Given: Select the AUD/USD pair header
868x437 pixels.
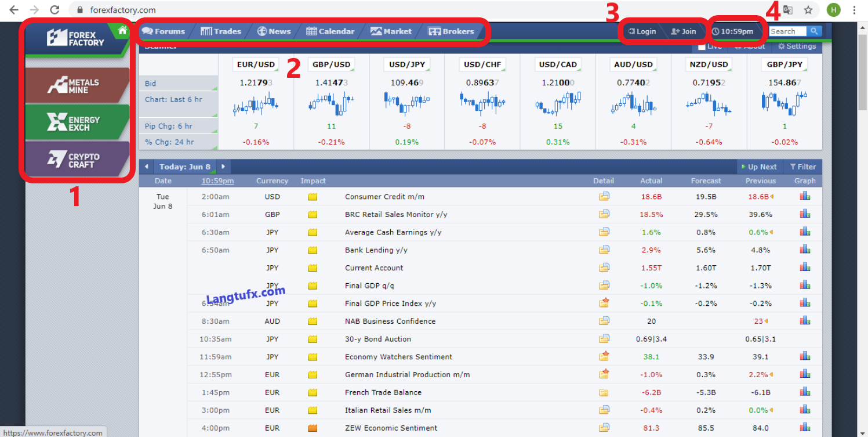Looking at the screenshot, I should tap(633, 64).
